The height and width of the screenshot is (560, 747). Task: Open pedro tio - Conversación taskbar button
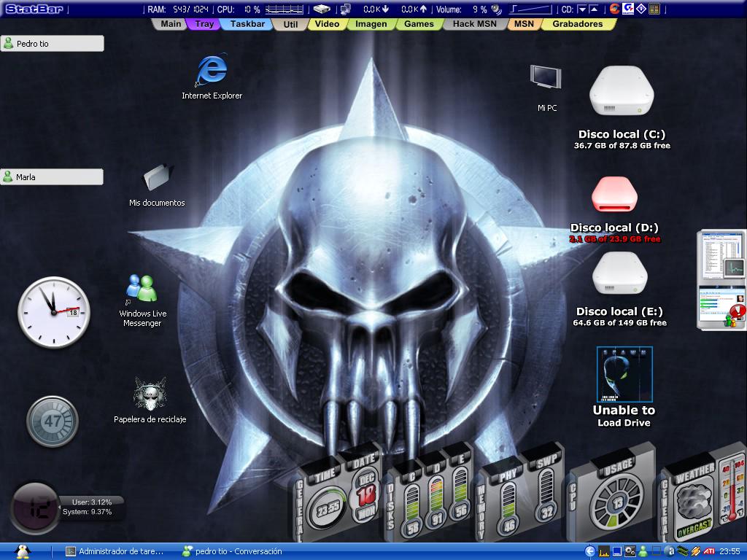pyautogui.click(x=233, y=551)
